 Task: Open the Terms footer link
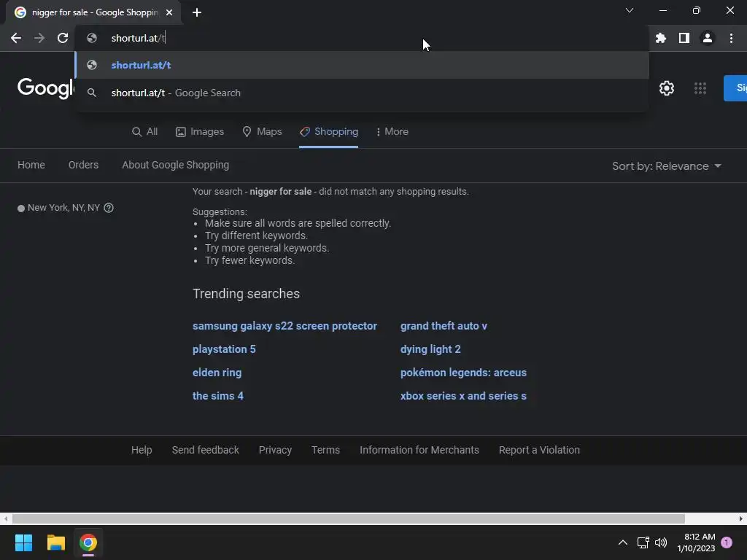tap(325, 450)
